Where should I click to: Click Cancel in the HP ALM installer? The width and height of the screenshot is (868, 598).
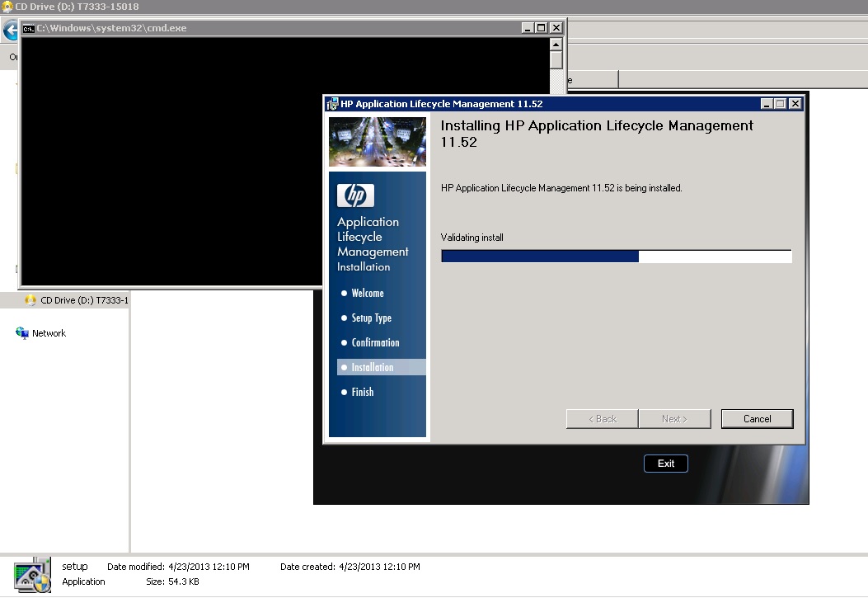coord(757,419)
